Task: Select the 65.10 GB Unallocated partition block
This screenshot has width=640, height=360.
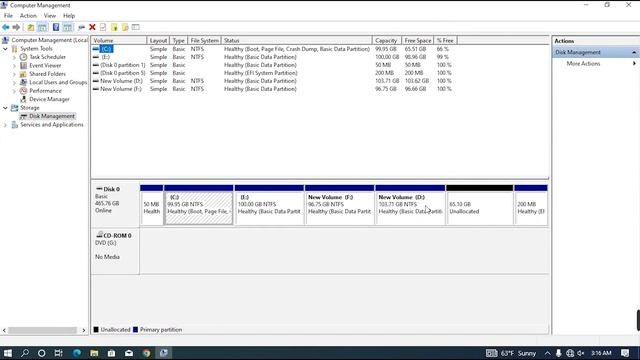Action: click(x=480, y=204)
